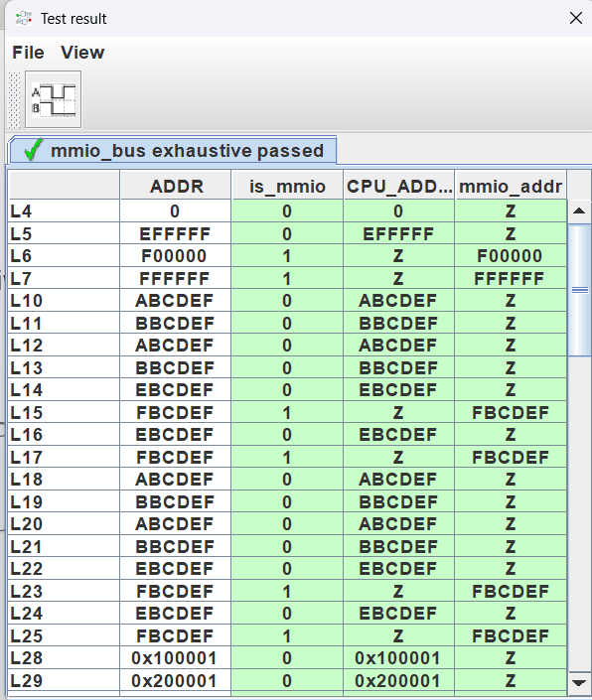Select CPU_ADDR cell ABCDEF in row L18
Image resolution: width=592 pixels, height=700 pixels.
point(398,479)
